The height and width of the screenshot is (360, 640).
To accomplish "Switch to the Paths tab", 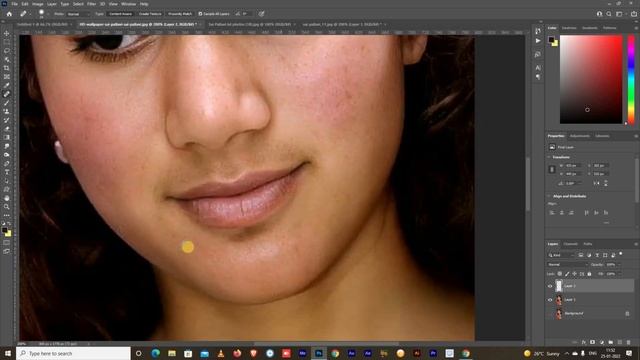I will pyautogui.click(x=587, y=244).
